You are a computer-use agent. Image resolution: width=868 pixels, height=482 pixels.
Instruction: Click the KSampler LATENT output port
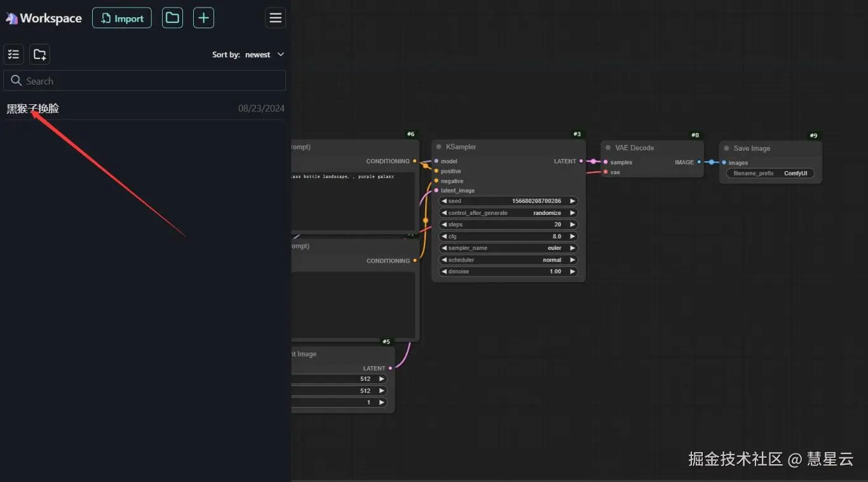coord(581,162)
